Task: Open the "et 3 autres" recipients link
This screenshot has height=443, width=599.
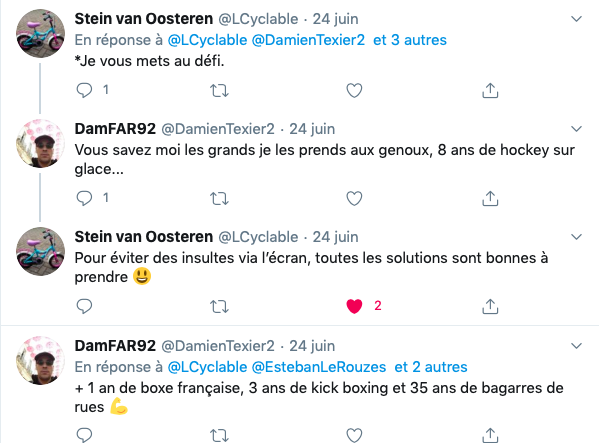Action: click(410, 40)
